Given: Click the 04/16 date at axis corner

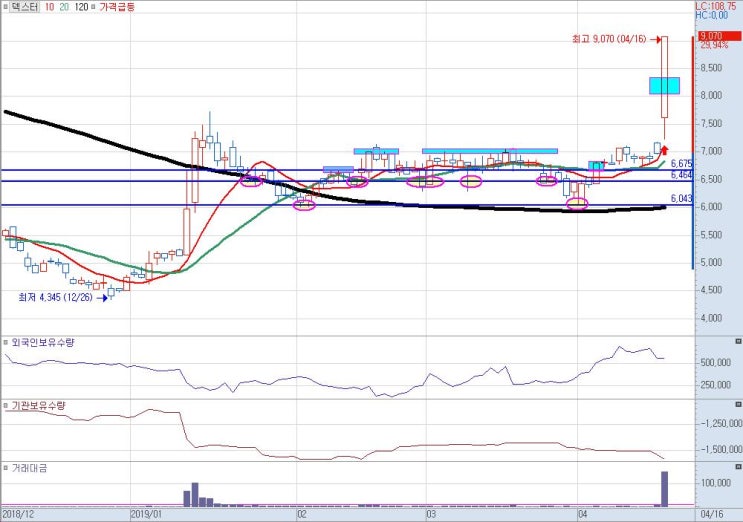Looking at the screenshot, I should (712, 514).
